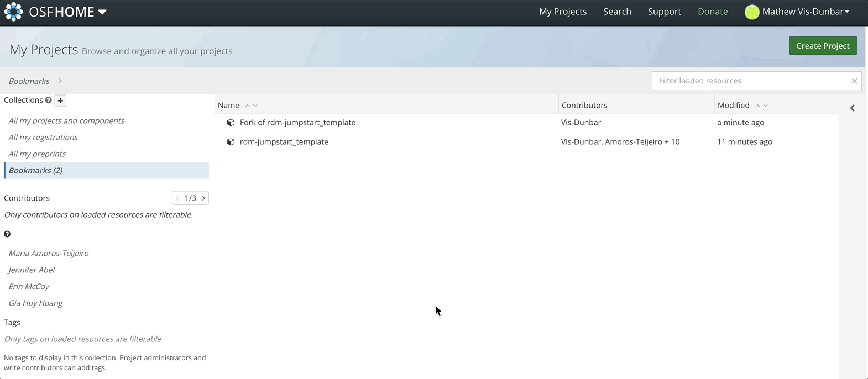Add a new collection with plus button
Screen dimensions: 868x379
[x=61, y=101]
